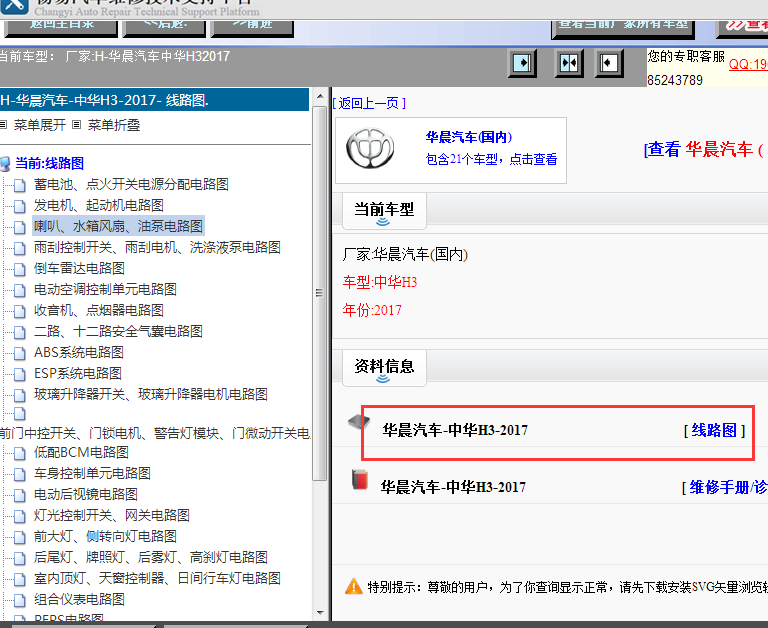Click 查看 华晨汽车 link on right

(703, 149)
